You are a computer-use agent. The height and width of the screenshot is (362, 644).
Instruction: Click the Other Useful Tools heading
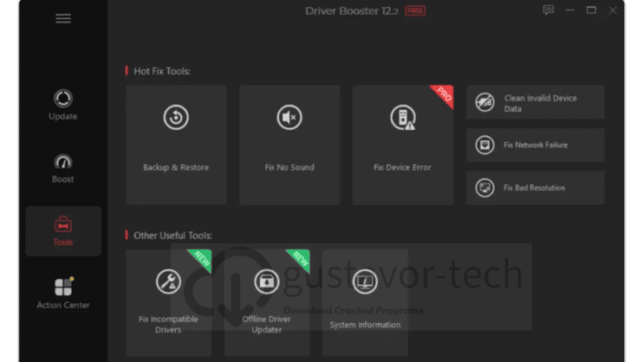point(172,236)
